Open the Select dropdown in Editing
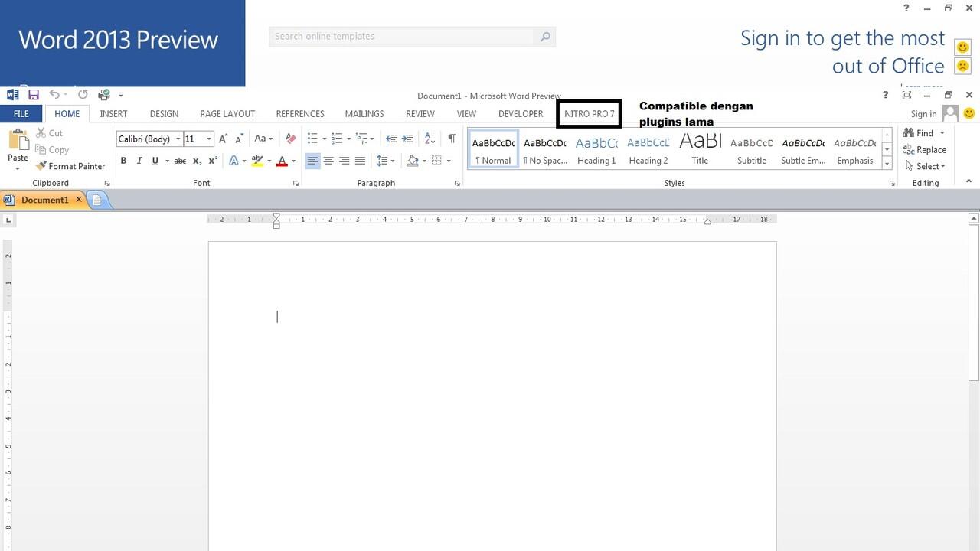The image size is (980, 551). 925,166
